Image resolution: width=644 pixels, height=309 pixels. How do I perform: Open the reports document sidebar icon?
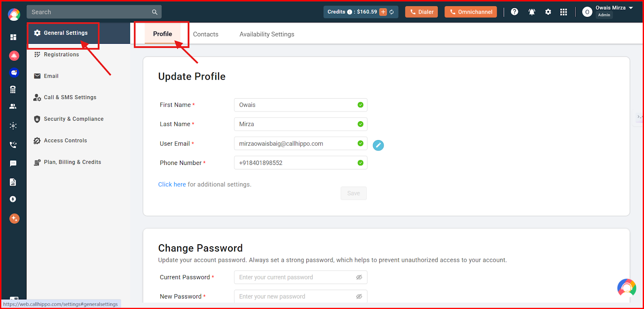pyautogui.click(x=13, y=182)
